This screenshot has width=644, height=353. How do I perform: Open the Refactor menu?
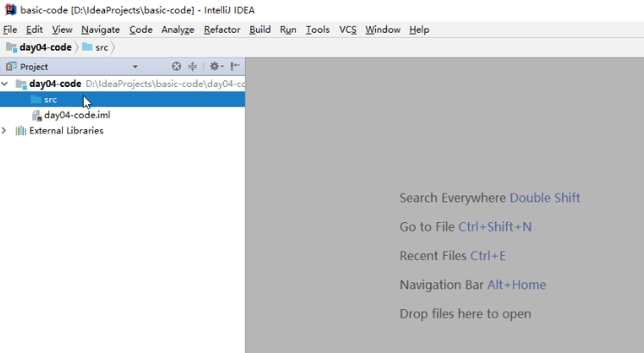click(x=222, y=29)
